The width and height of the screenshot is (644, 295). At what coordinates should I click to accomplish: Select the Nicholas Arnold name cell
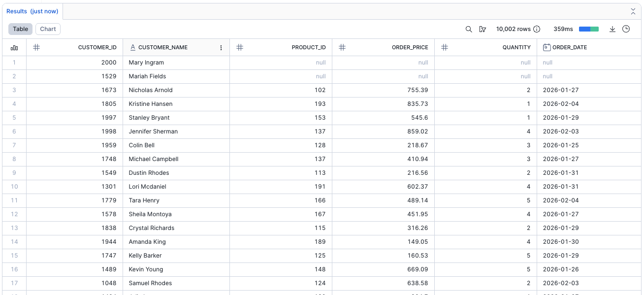150,90
